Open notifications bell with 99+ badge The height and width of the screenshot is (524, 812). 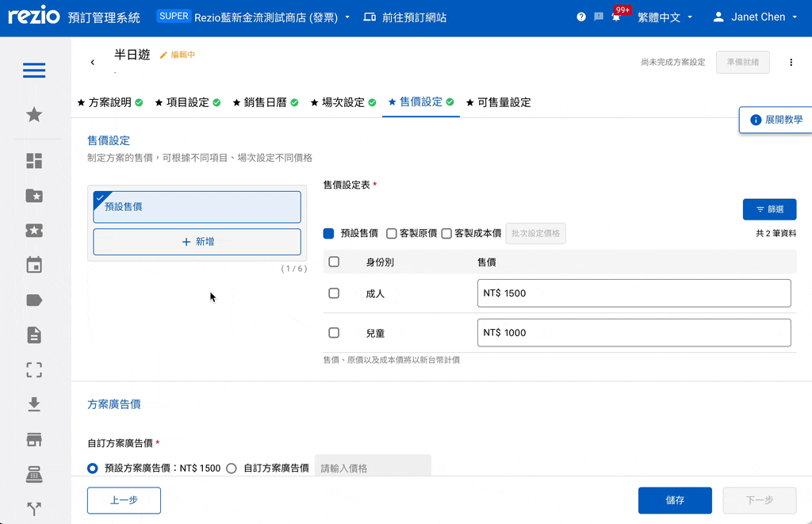(616, 17)
